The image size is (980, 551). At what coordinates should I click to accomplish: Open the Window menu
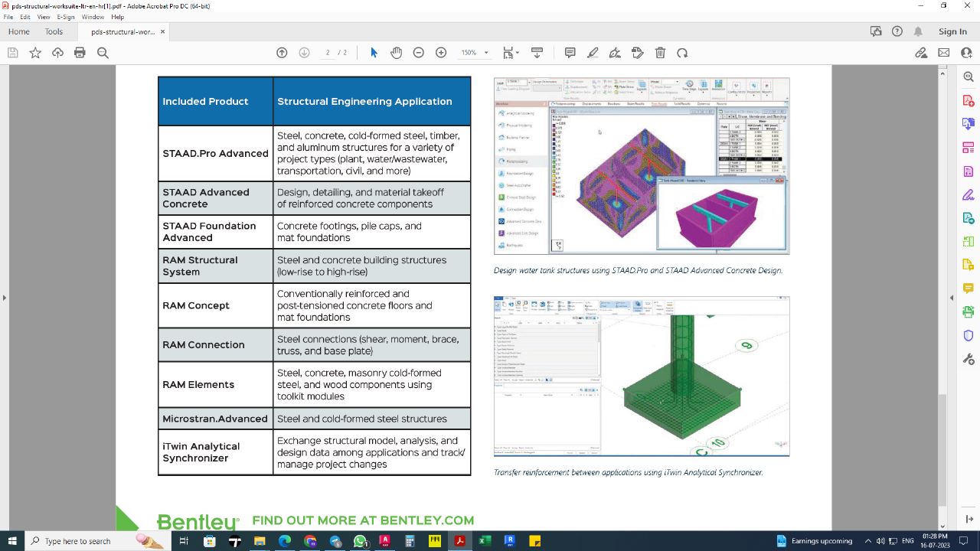[x=93, y=17]
